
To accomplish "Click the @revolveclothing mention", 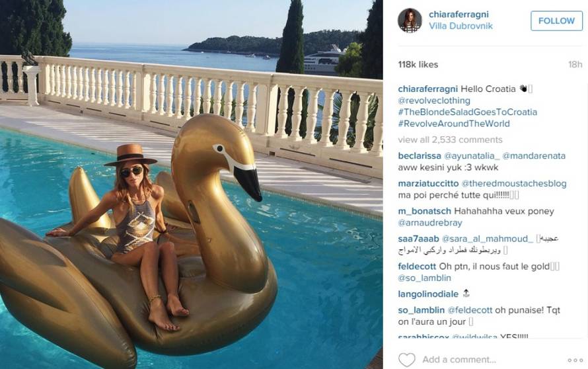I will [434, 101].
